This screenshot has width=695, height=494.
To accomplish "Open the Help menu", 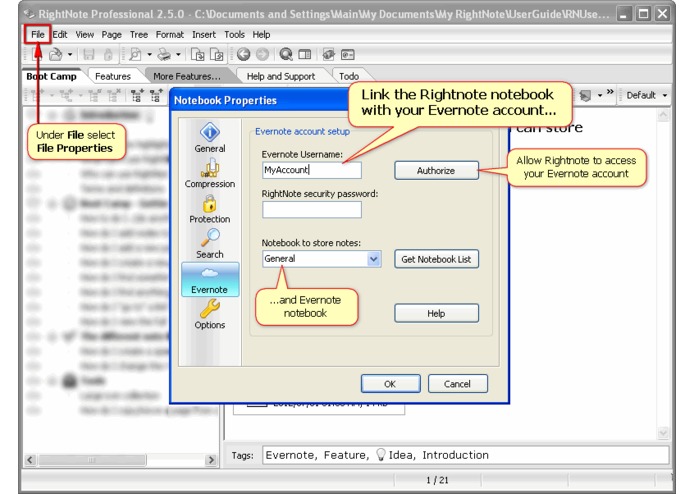I will click(262, 35).
